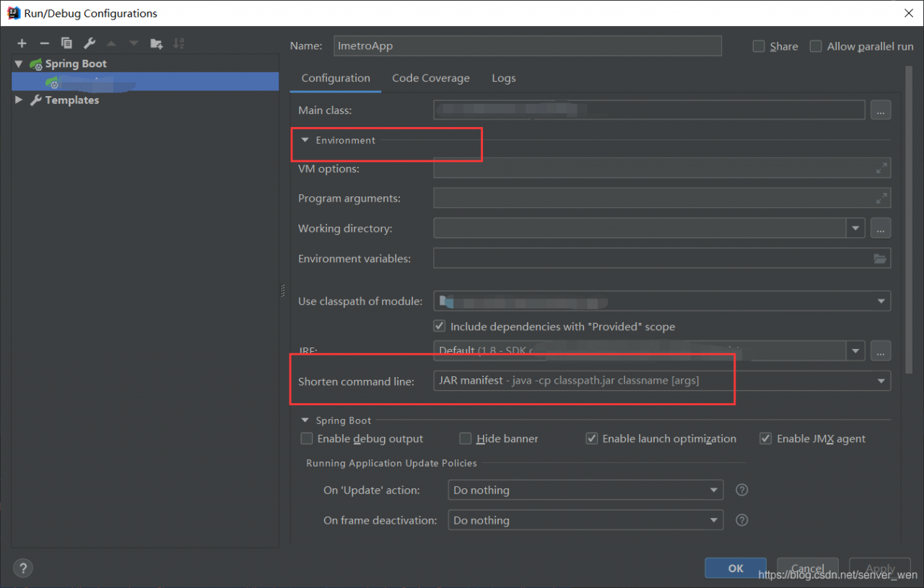Click the Program arguments input field
This screenshot has height=588, width=924.
(662, 198)
